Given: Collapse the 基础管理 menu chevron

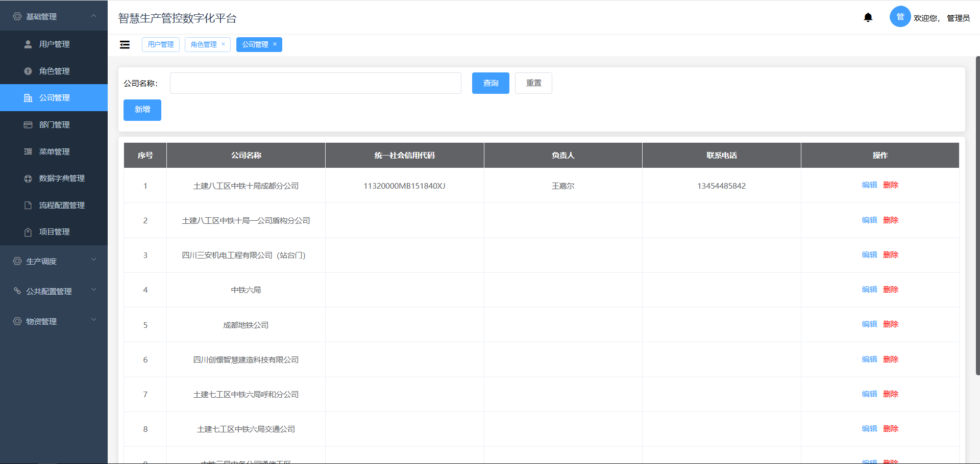Looking at the screenshot, I should pos(93,16).
